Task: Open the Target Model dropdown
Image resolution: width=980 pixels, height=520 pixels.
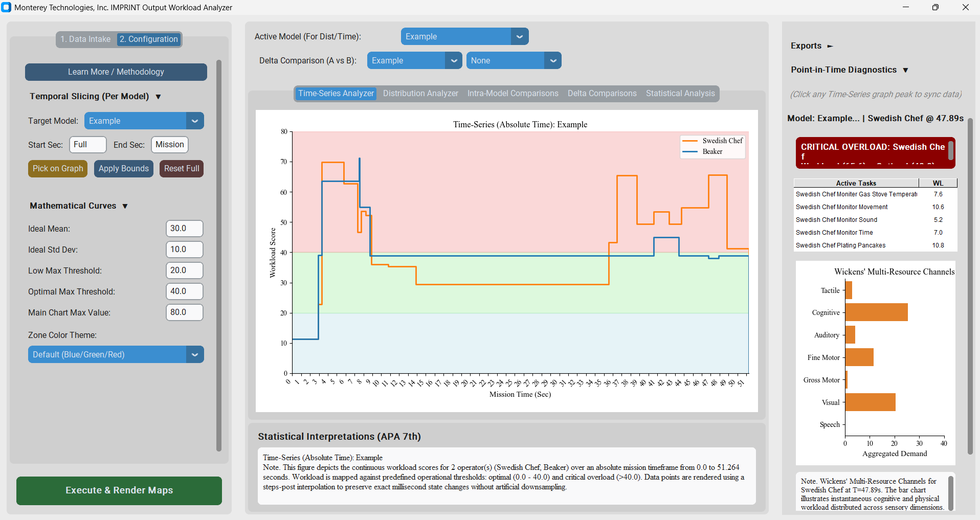Action: (x=144, y=121)
